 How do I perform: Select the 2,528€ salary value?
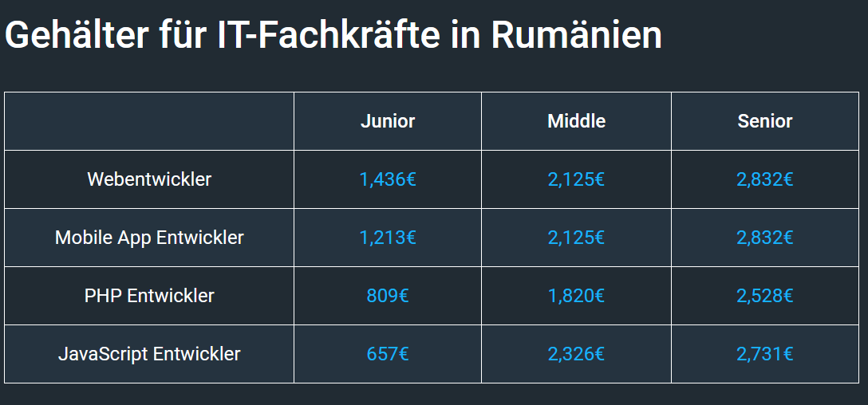tap(765, 296)
